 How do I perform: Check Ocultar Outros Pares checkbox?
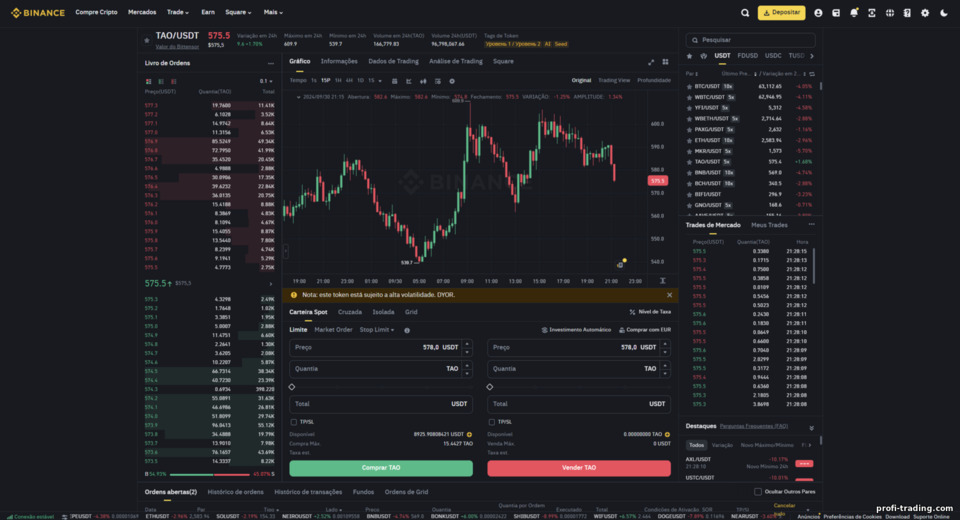pos(758,492)
